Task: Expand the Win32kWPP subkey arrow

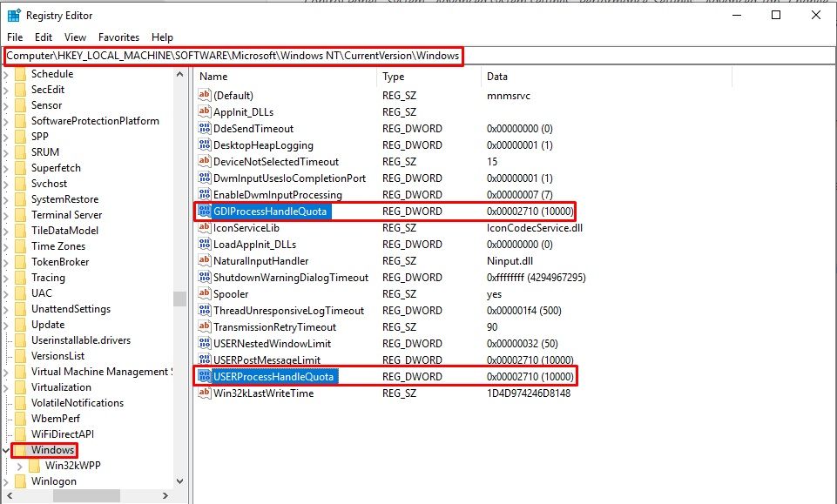Action: (21, 466)
